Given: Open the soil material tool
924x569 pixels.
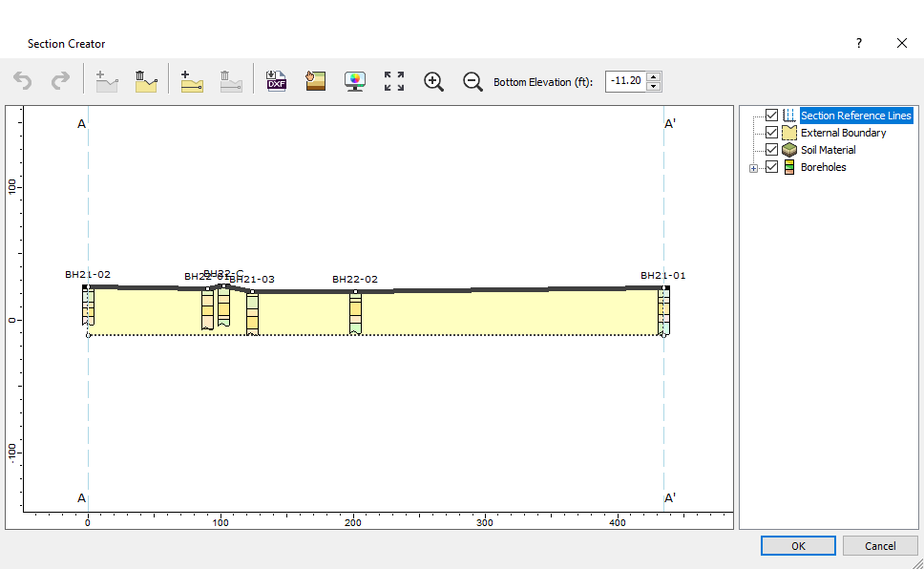Looking at the screenshot, I should [x=315, y=80].
